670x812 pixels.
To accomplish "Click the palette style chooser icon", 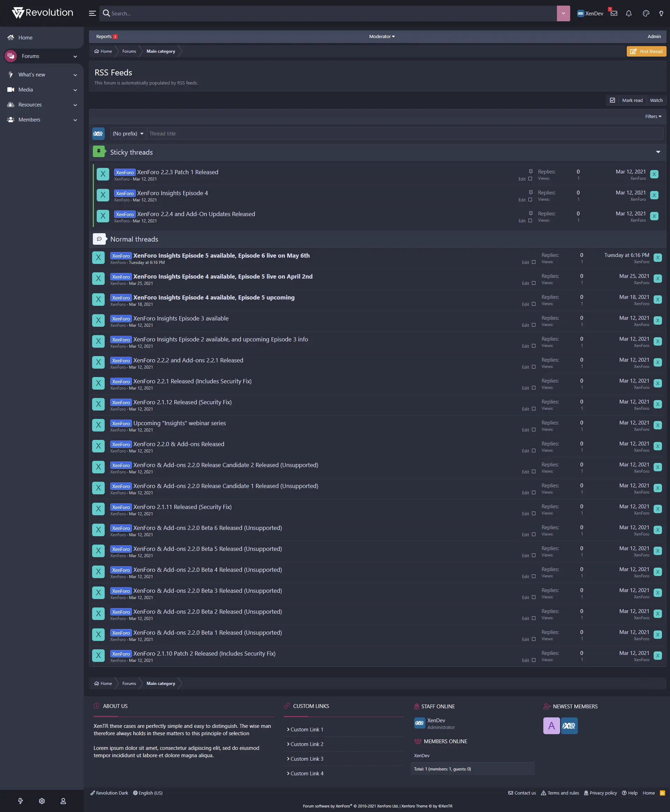I will pos(646,14).
